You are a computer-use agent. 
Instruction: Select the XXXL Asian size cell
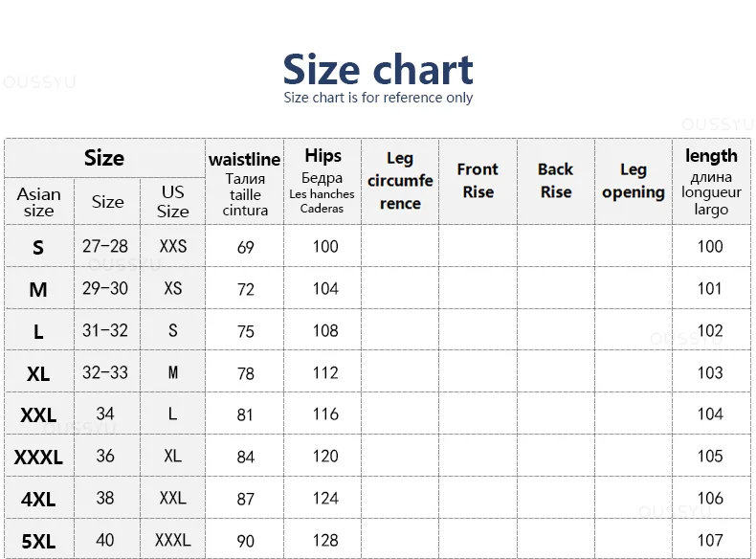pyautogui.click(x=38, y=458)
